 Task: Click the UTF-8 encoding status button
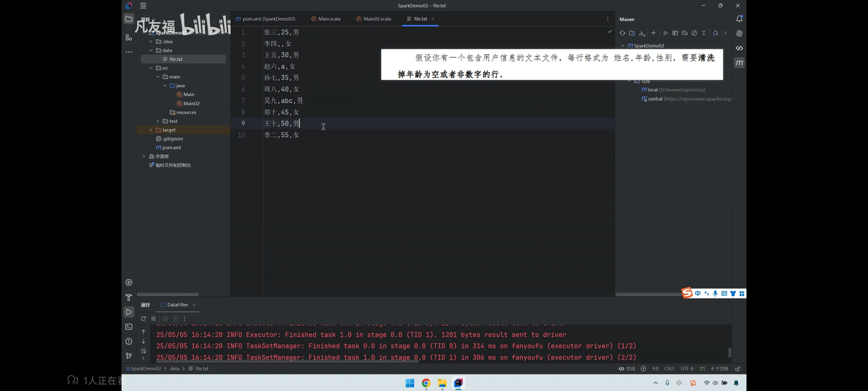click(x=687, y=369)
